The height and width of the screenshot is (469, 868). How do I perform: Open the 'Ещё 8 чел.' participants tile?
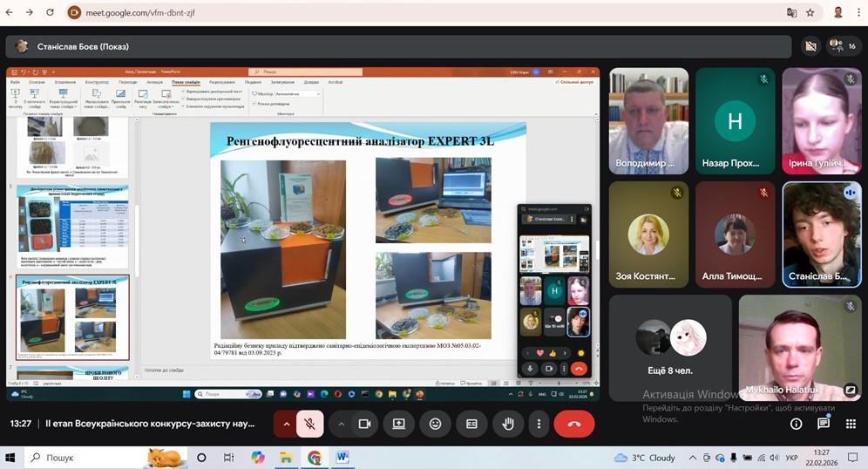(669, 347)
